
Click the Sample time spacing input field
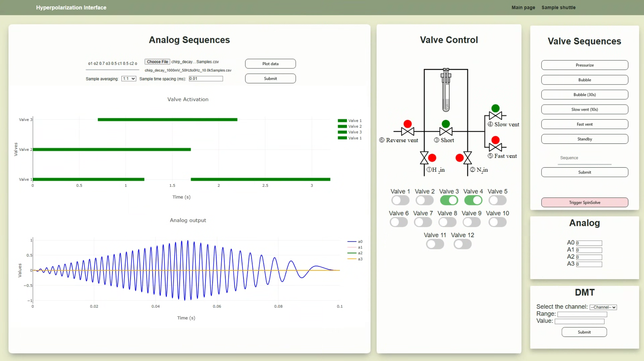[206, 79]
